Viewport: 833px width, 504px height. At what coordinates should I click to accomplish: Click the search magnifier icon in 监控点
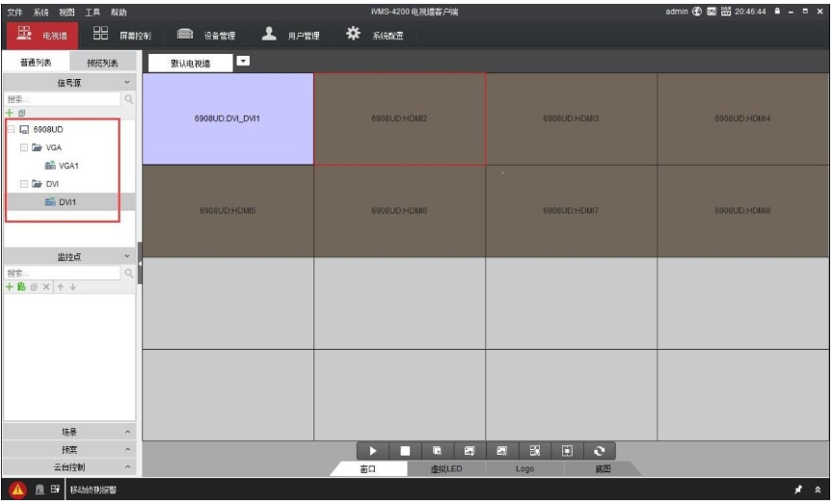128,274
